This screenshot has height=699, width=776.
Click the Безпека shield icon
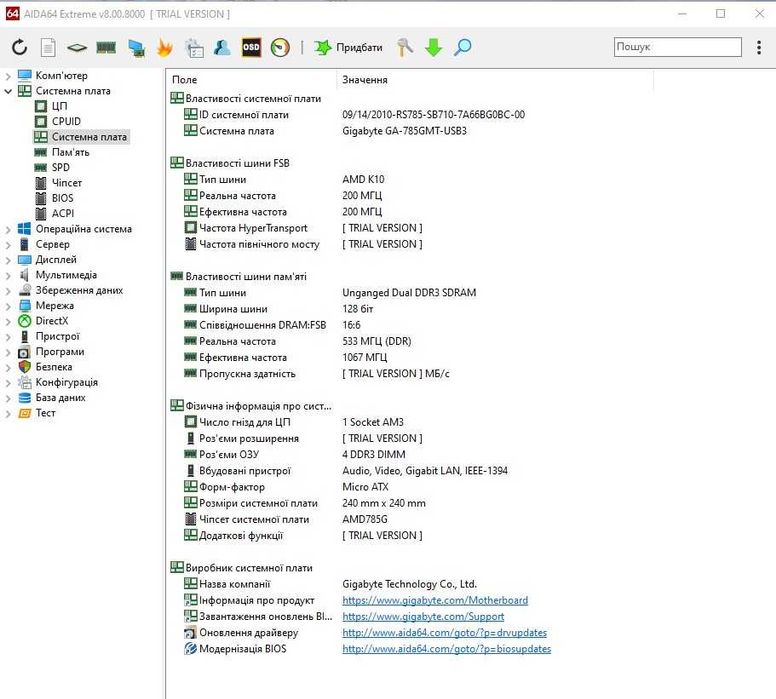24,367
